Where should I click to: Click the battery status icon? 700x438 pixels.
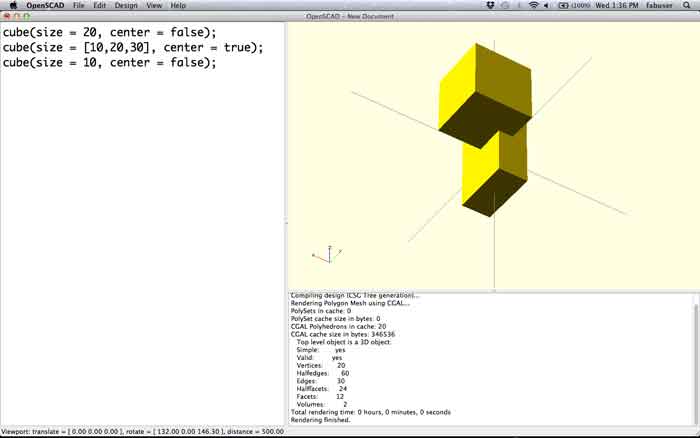tap(563, 5)
